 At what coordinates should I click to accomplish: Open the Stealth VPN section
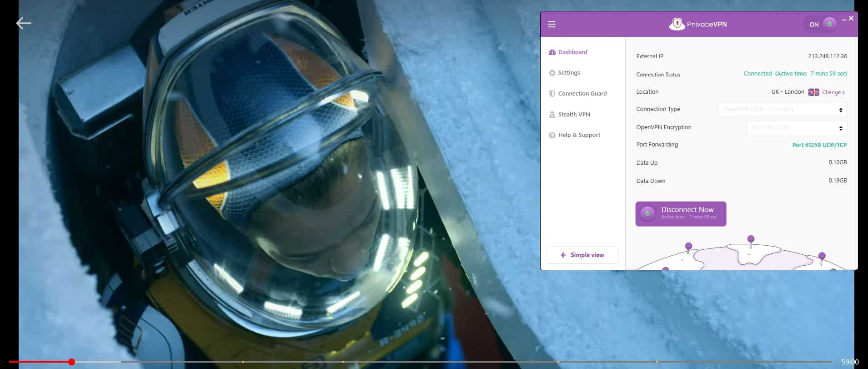pyautogui.click(x=569, y=114)
